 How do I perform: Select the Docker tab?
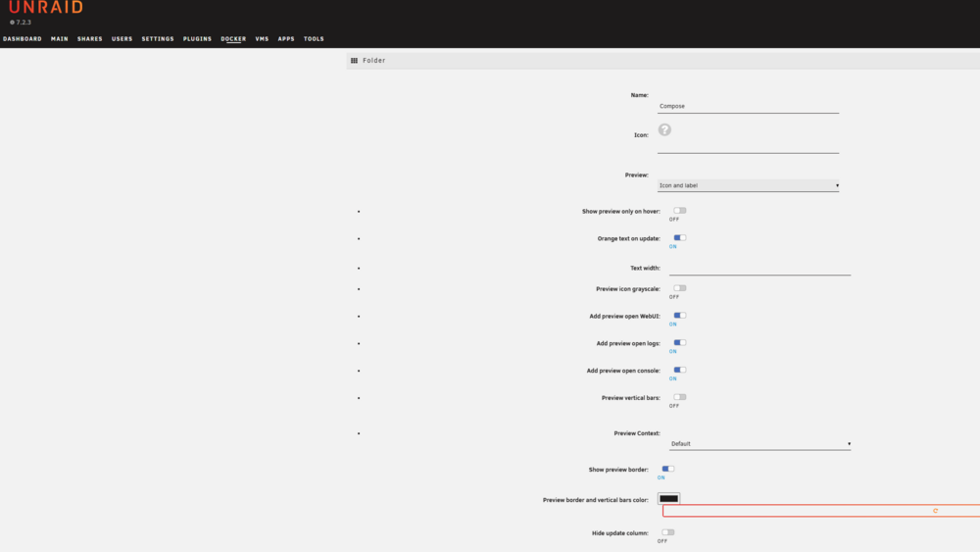click(233, 39)
